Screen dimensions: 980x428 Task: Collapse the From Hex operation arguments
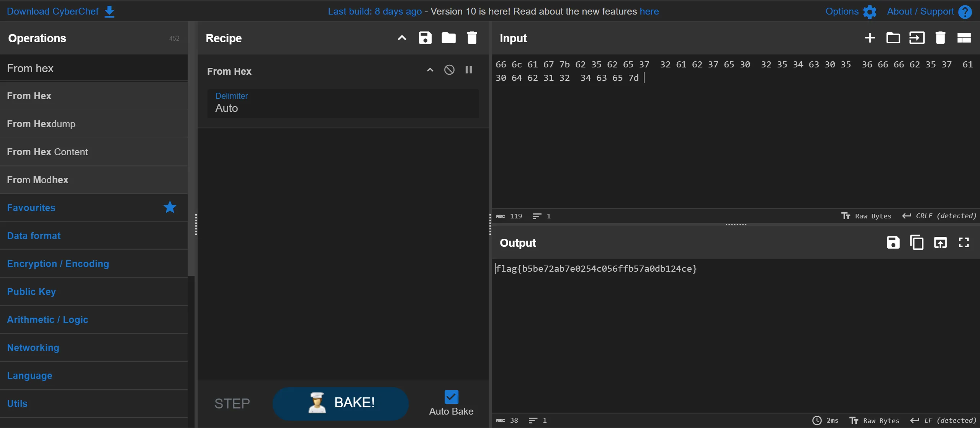(430, 70)
